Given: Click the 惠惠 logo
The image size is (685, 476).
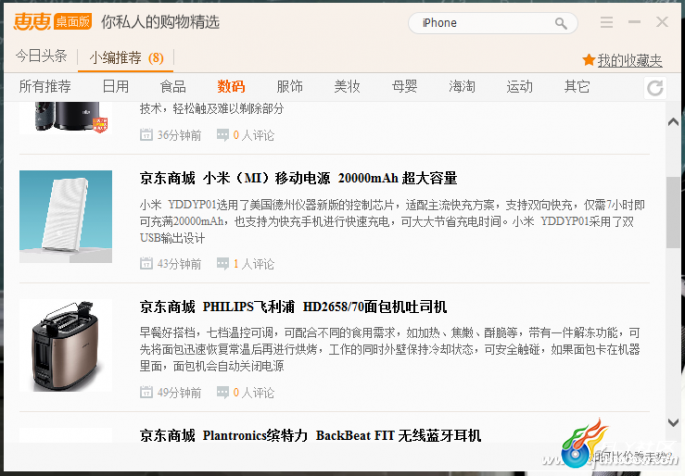Looking at the screenshot, I should (32, 21).
